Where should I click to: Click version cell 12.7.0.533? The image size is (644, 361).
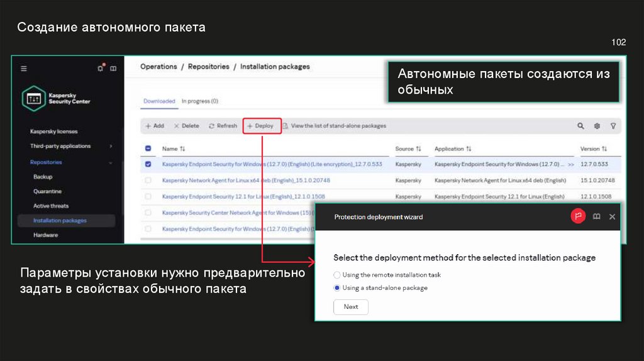(x=594, y=164)
